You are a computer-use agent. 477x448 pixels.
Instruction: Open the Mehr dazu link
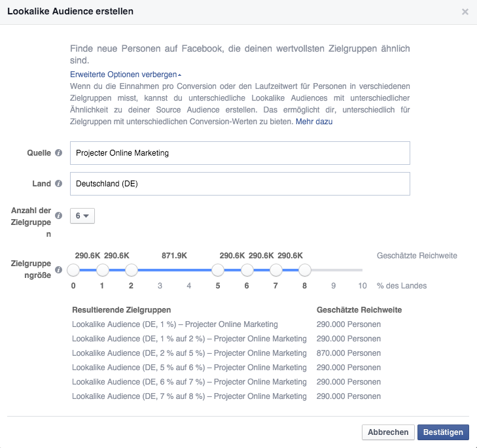click(x=314, y=122)
